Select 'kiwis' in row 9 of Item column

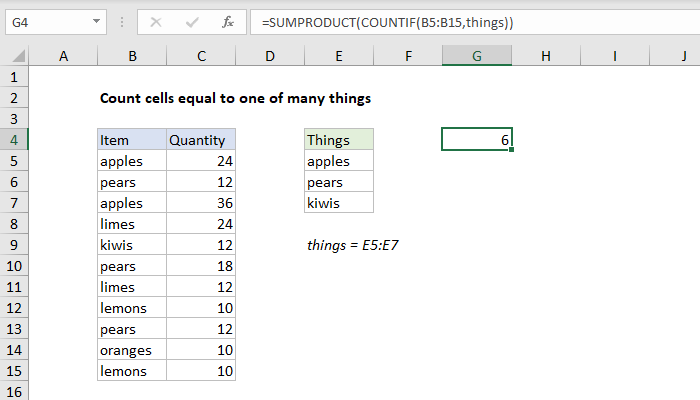coord(132,245)
